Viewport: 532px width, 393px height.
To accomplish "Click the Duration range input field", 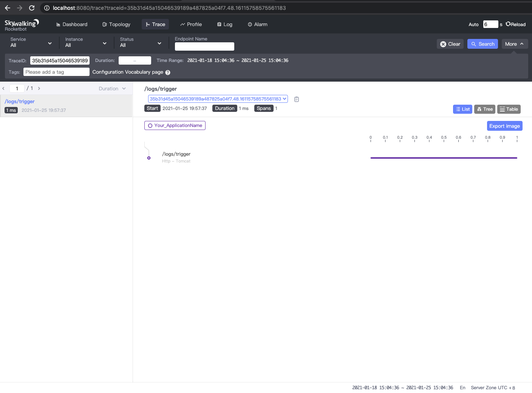I will pos(135,60).
